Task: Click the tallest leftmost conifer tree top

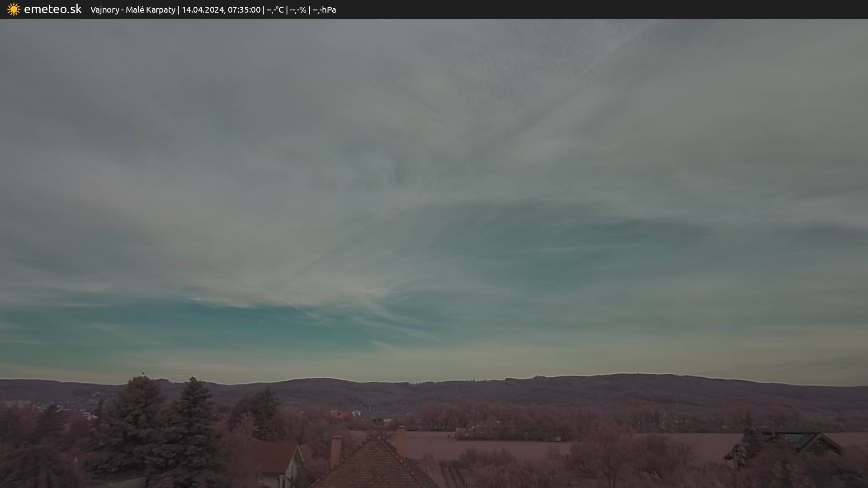Action: [143, 379]
